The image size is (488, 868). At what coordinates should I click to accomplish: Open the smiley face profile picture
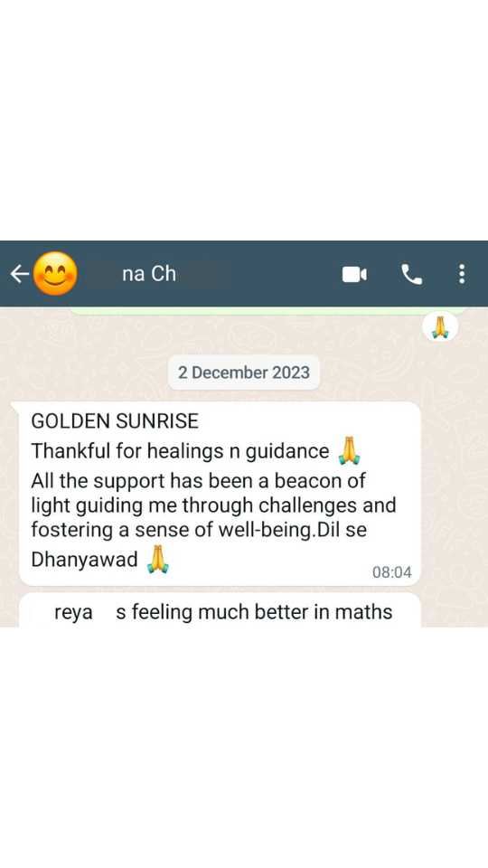tap(55, 273)
